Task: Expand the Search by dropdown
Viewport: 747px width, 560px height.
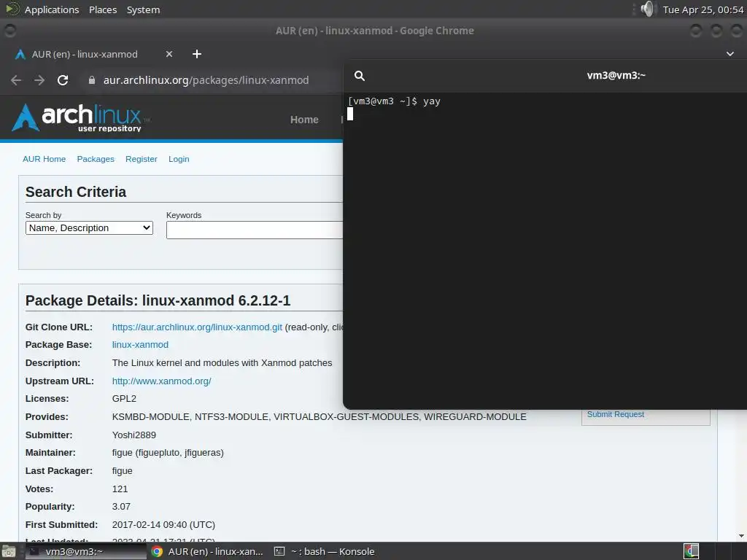Action: [89, 228]
